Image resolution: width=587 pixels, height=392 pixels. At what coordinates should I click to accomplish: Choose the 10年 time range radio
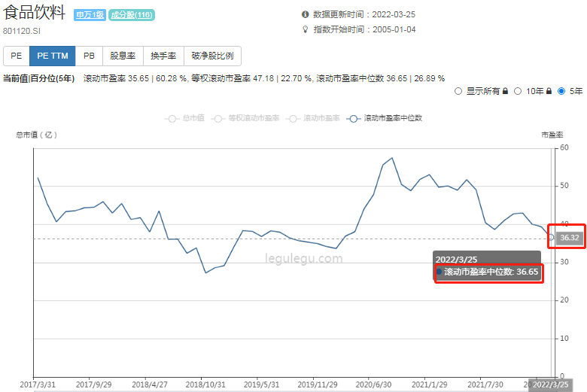pyautogui.click(x=518, y=91)
